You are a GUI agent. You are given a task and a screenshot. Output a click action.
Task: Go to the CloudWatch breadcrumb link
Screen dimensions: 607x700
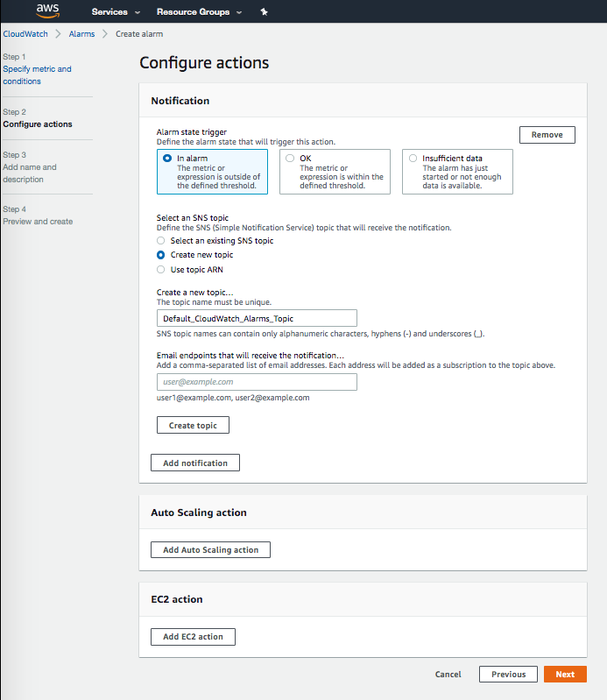(x=25, y=34)
